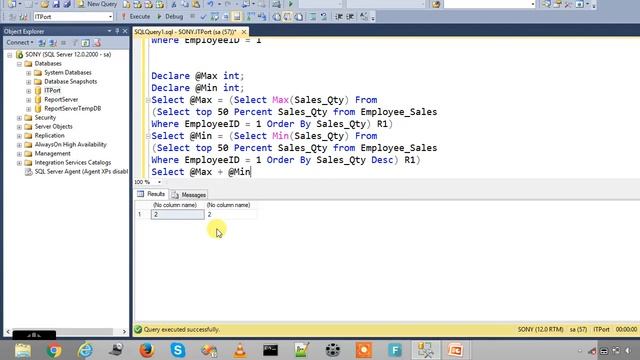Image resolution: width=640 pixels, height=360 pixels.
Task: Switch to the Messages tab
Action: [189, 195]
